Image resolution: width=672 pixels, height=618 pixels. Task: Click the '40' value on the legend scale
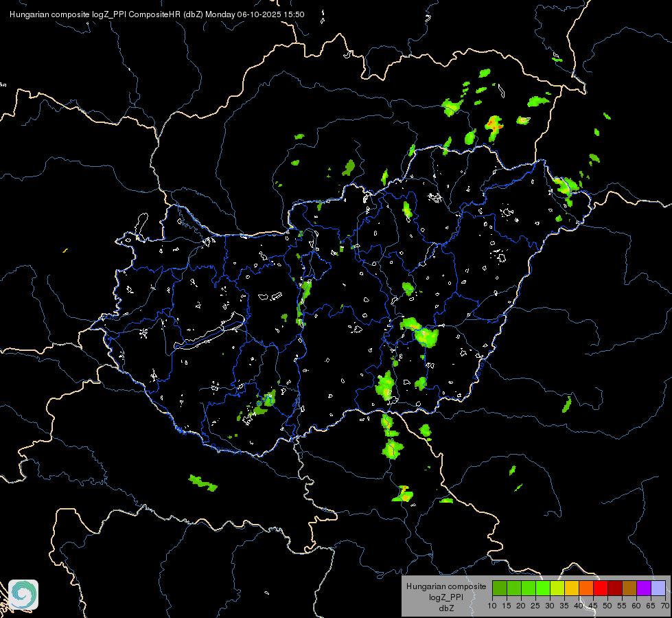pyautogui.click(x=579, y=606)
